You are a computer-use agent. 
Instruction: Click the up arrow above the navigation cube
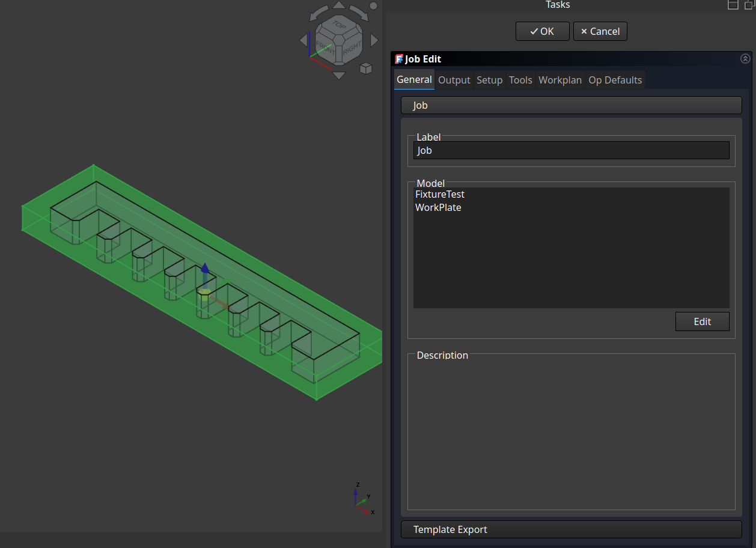tap(339, 5)
